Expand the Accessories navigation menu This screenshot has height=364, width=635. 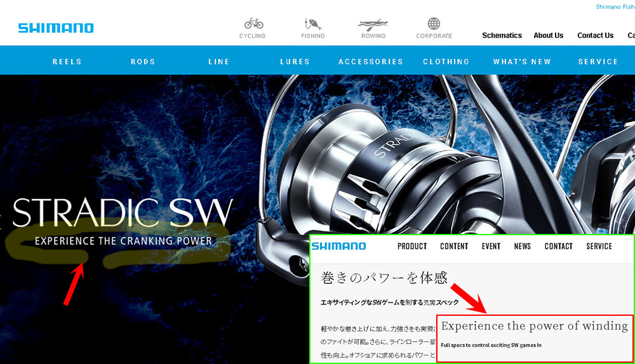point(371,62)
